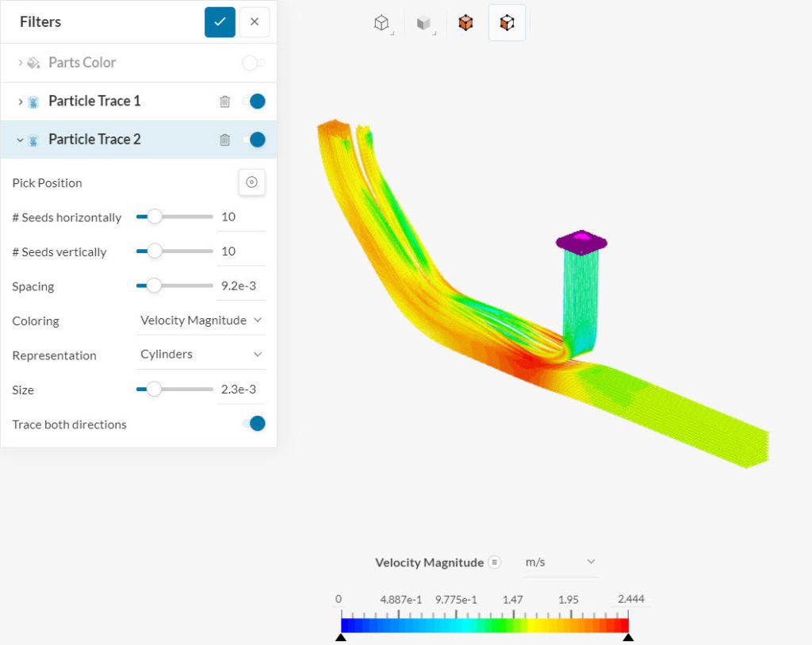The width and height of the screenshot is (812, 645).
Task: Select the fully orange cube display mode
Action: point(465,23)
